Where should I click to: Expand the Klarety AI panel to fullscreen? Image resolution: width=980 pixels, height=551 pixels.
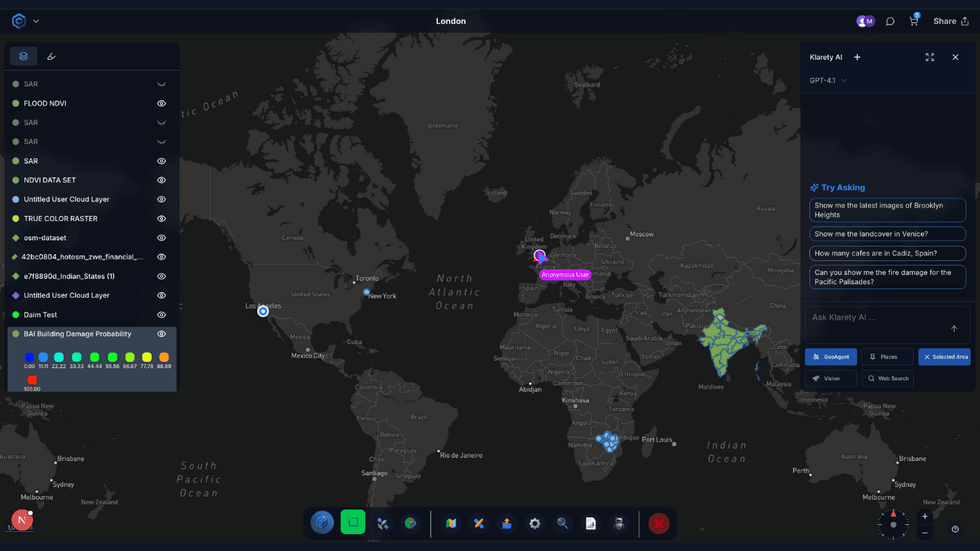point(929,57)
